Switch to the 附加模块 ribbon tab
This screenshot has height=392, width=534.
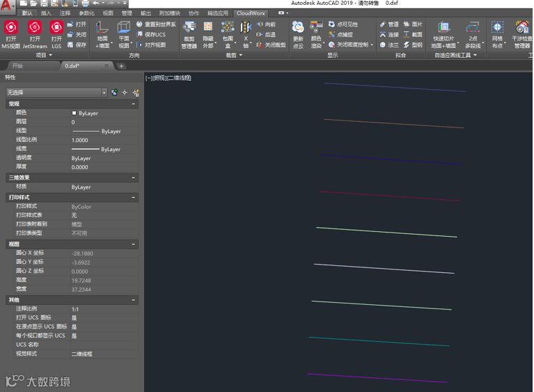tap(170, 13)
